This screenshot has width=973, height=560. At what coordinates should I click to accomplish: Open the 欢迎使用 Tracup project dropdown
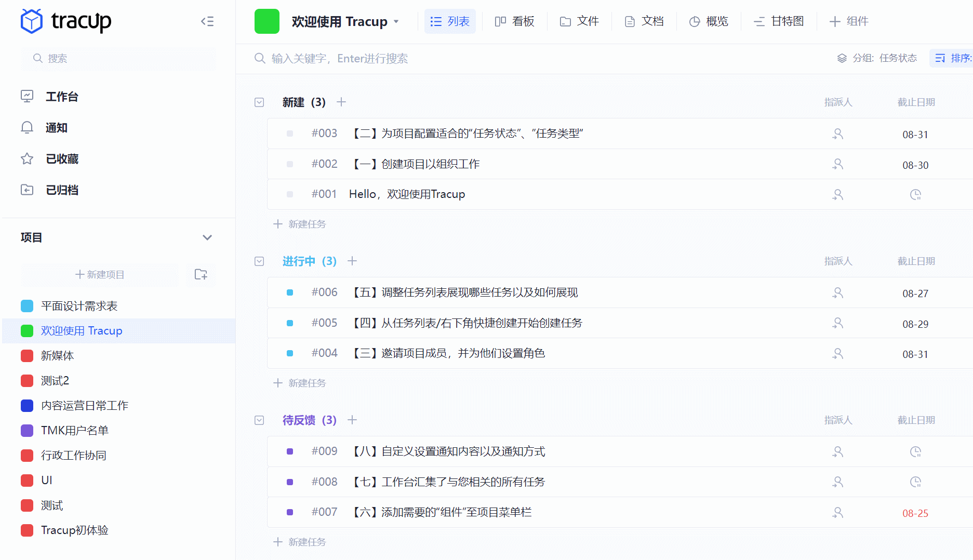(397, 22)
